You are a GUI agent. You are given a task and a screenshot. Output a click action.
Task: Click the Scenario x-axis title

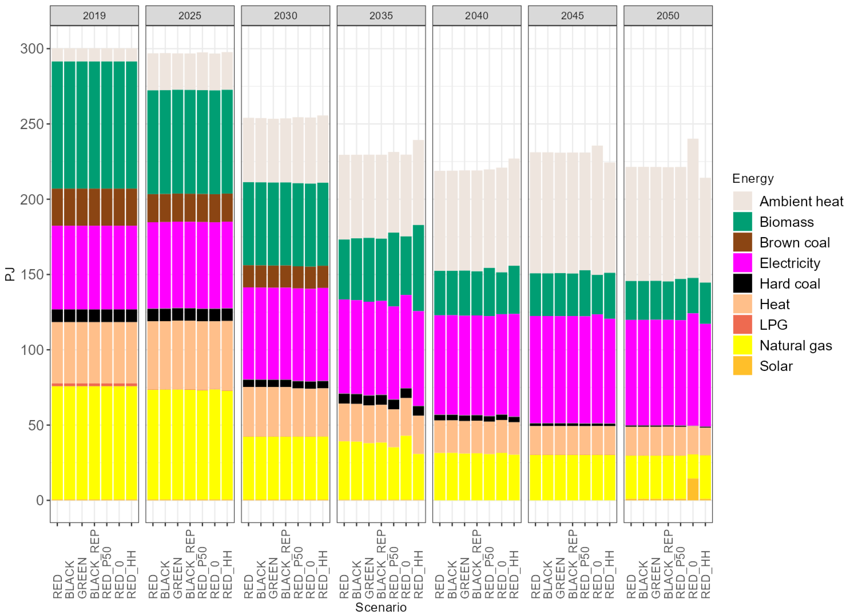click(x=381, y=607)
